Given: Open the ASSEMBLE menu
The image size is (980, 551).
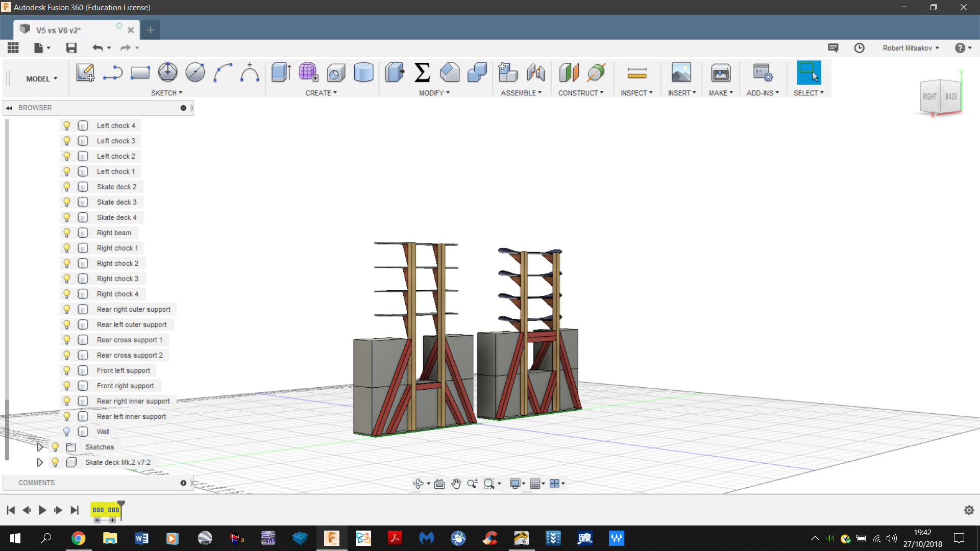Looking at the screenshot, I should [521, 93].
